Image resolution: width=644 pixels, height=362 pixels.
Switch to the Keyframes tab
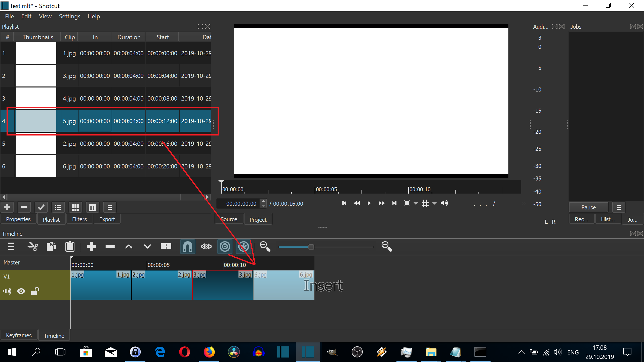pyautogui.click(x=19, y=335)
